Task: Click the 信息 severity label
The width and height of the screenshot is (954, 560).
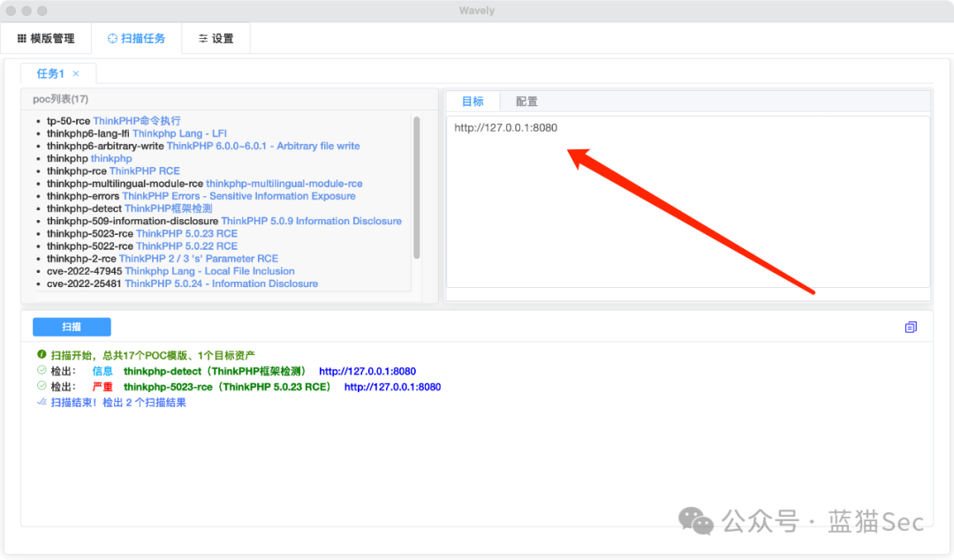Action: (102, 371)
